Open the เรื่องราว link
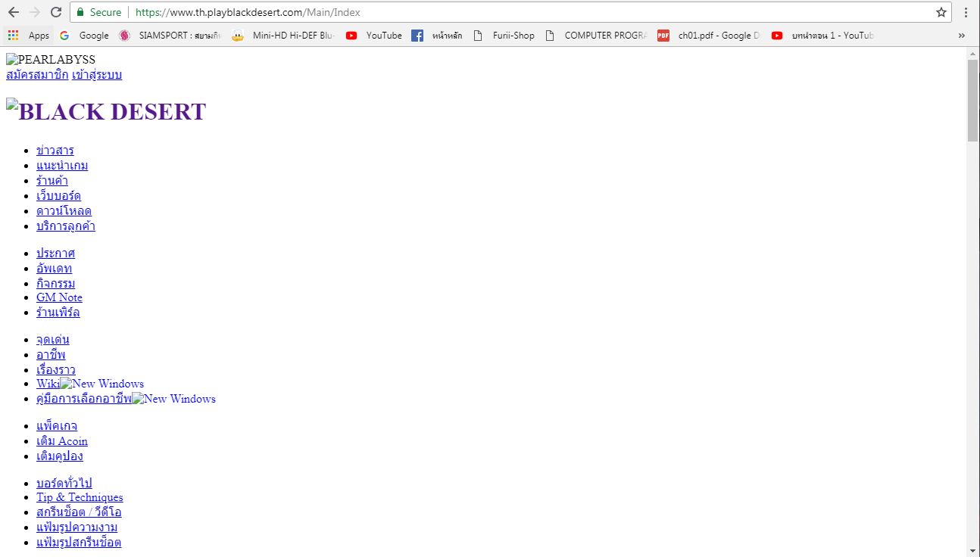This screenshot has height=557, width=980. [56, 369]
